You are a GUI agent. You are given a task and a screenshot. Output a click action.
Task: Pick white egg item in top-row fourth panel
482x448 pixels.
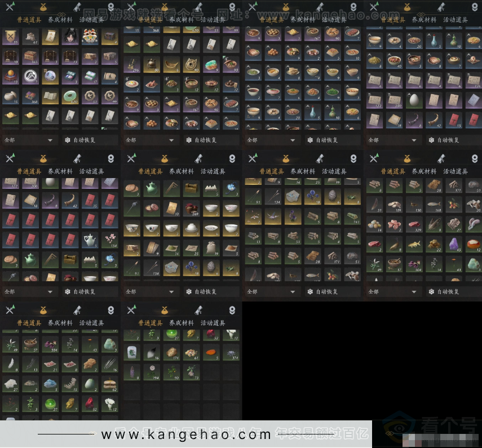(414, 100)
